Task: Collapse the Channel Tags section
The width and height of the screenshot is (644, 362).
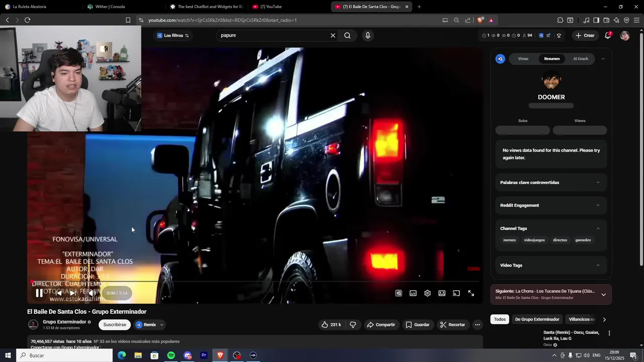Action: pyautogui.click(x=551, y=228)
